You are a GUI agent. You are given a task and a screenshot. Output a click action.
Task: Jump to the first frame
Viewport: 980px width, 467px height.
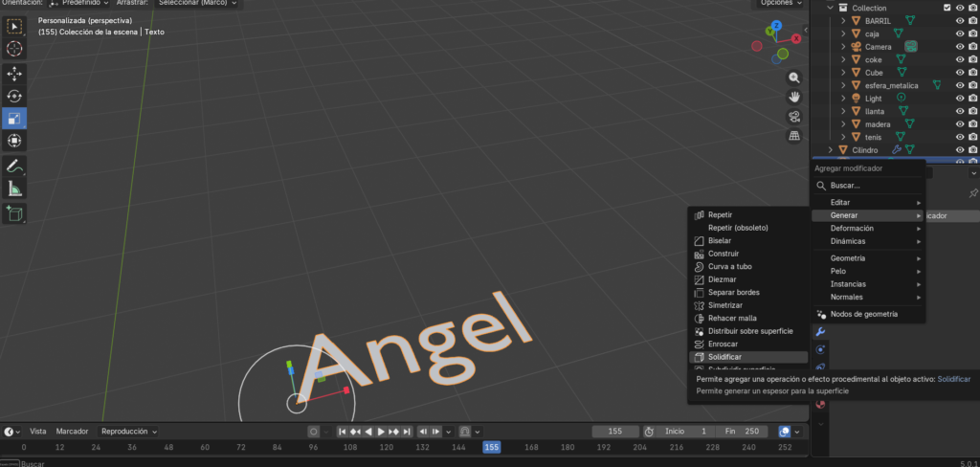[x=343, y=432]
